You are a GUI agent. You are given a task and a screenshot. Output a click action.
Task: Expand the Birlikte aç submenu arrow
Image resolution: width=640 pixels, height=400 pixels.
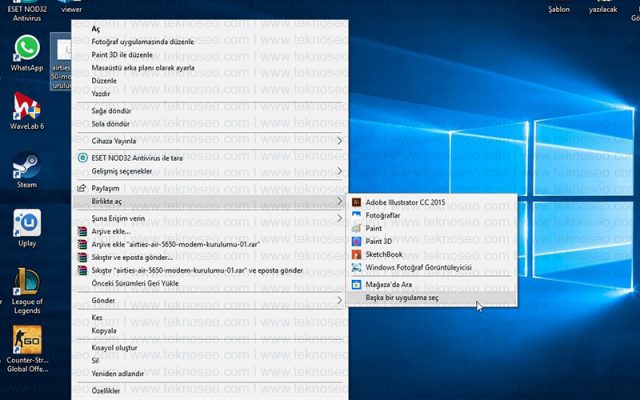(x=339, y=201)
